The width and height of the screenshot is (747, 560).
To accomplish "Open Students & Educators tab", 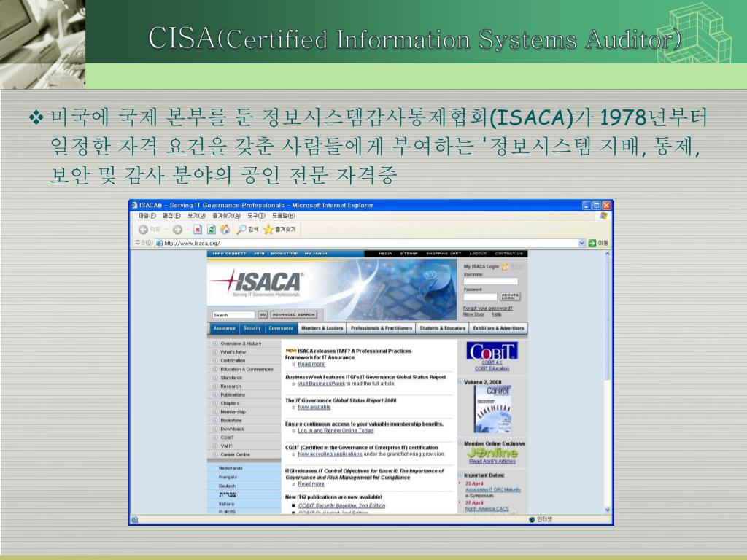I will coord(442,328).
